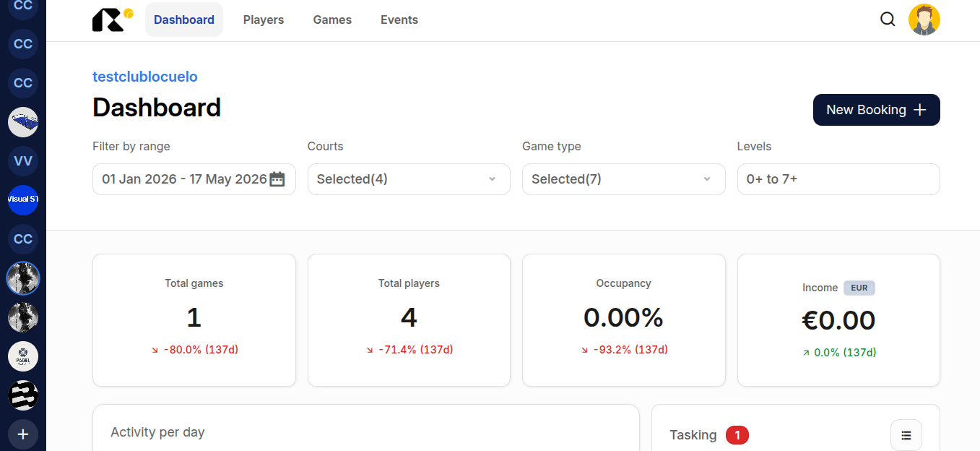Select the Visual S club icon

point(23,199)
